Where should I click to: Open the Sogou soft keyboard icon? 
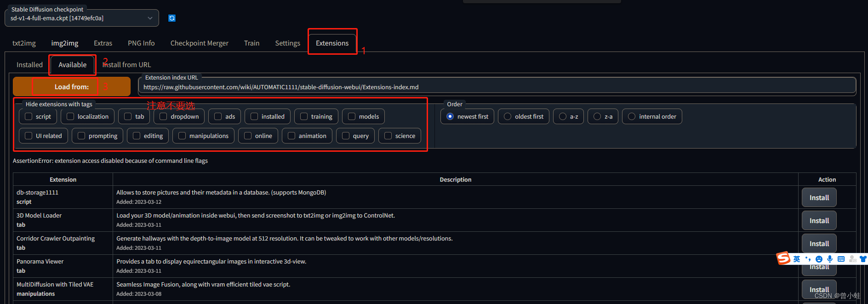[x=841, y=259]
